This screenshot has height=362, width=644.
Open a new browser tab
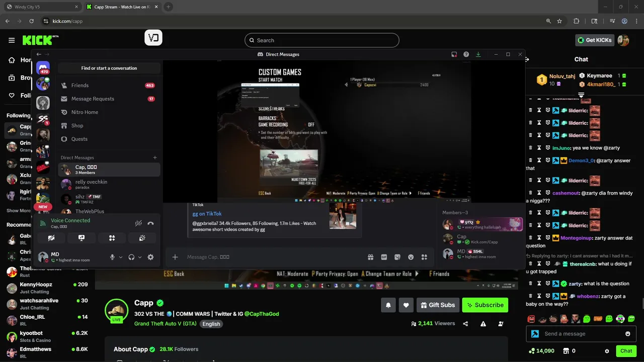pos(168,7)
